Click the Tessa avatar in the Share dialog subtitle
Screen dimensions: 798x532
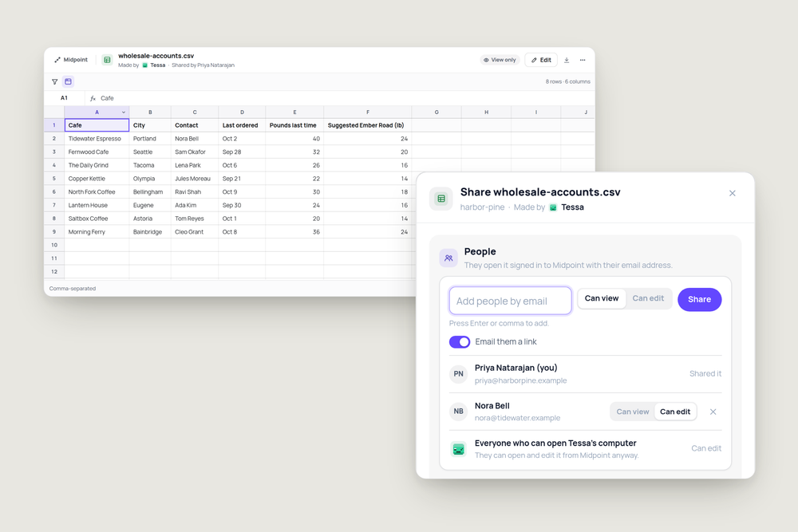[553, 207]
